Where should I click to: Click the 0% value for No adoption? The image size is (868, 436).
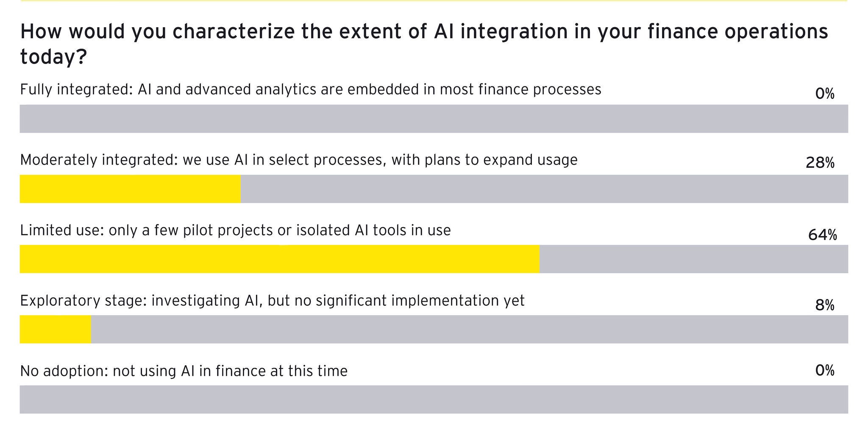[x=824, y=371]
